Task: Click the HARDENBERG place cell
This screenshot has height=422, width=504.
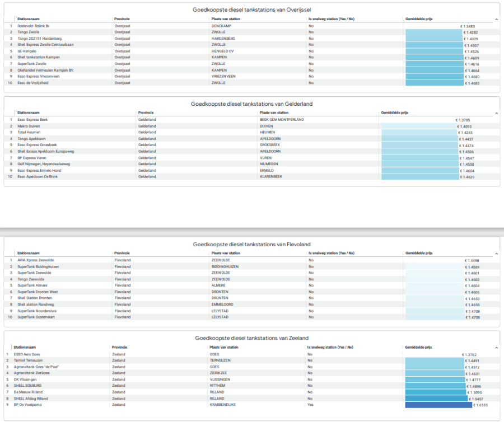Action: tap(223, 39)
